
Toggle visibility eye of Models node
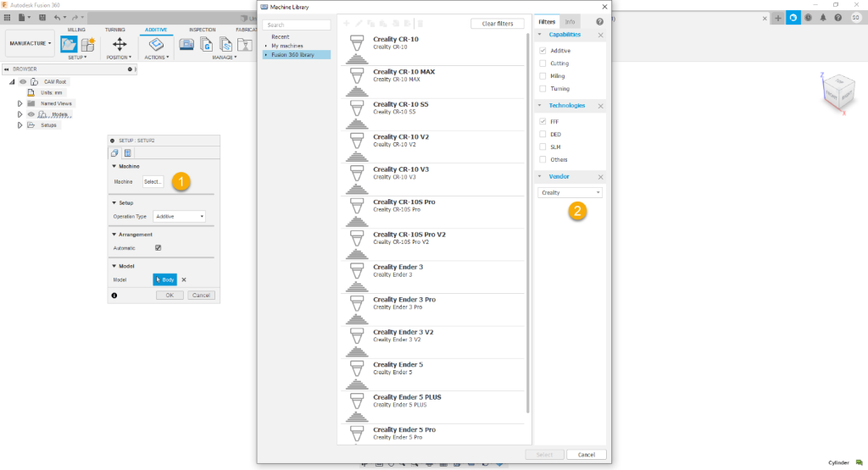point(31,114)
